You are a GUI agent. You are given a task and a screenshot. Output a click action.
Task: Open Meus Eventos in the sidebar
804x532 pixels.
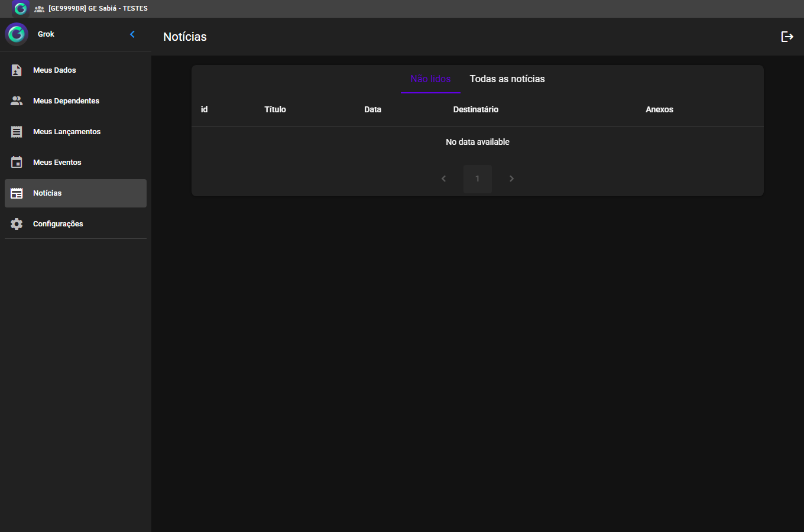pyautogui.click(x=76, y=163)
